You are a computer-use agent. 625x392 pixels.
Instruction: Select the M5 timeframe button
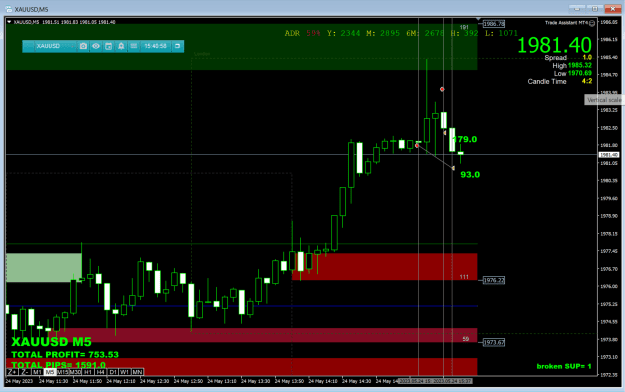[x=50, y=372]
